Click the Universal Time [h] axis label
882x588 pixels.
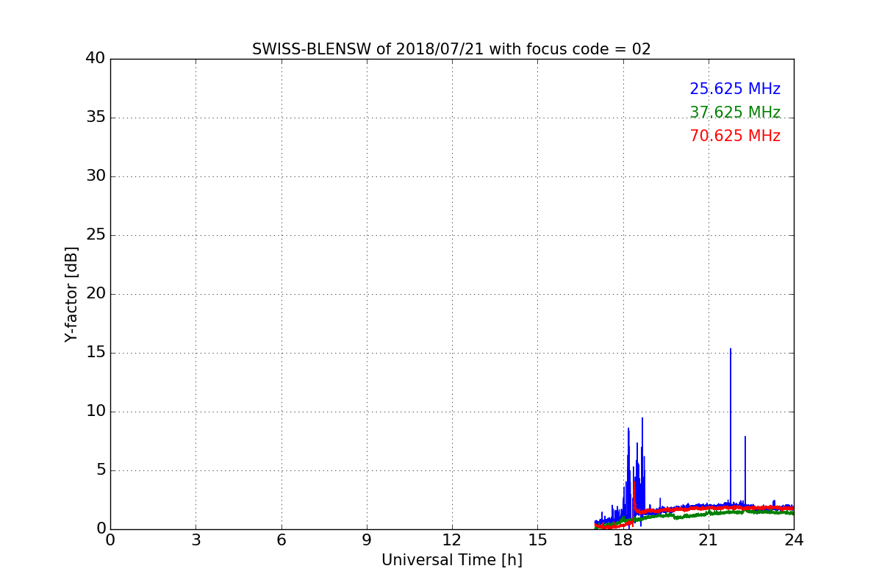click(451, 560)
